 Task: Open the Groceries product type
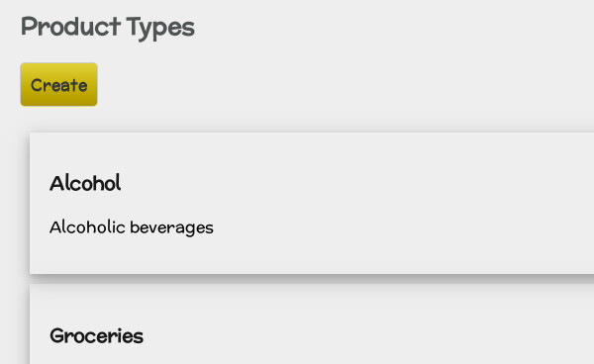(96, 336)
